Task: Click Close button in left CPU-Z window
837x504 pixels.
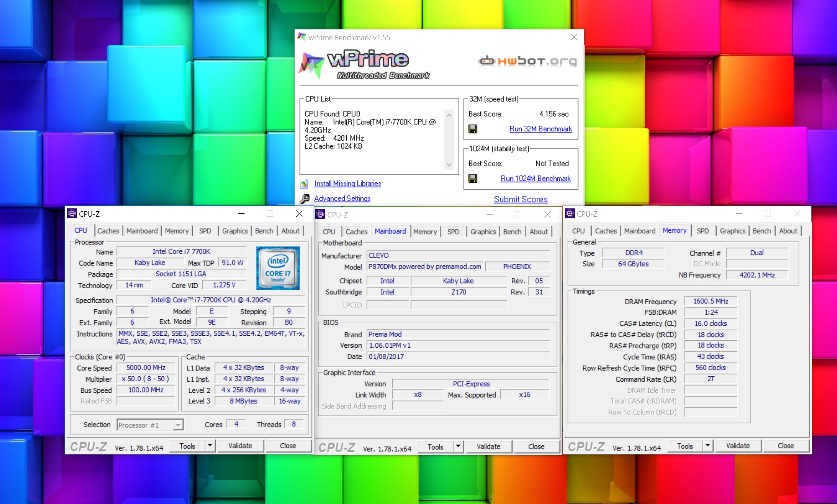Action: pyautogui.click(x=288, y=446)
